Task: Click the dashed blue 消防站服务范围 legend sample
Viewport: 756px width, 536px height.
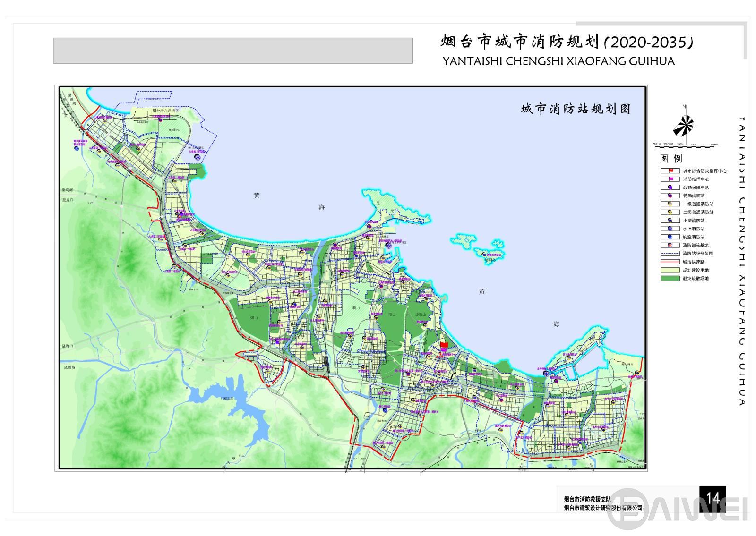Action: 670,254
